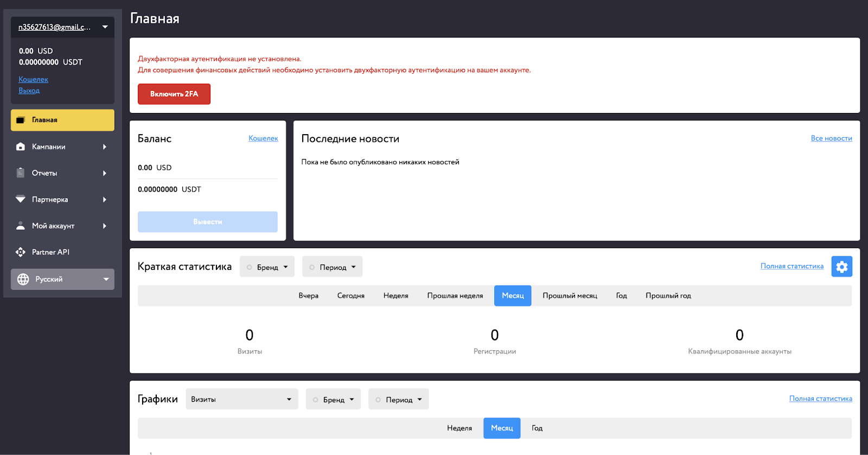
Task: Expand the Русский language selector
Action: tap(106, 279)
